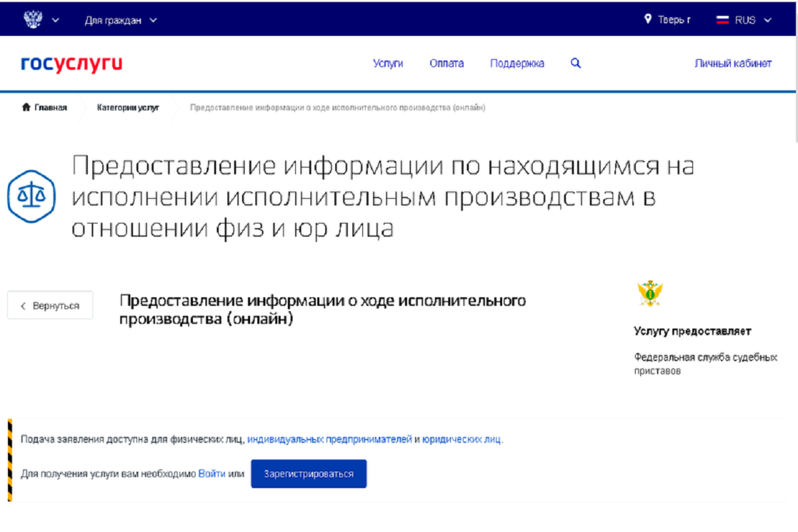Follow the Войти login link
This screenshot has width=798, height=532.
click(x=211, y=474)
